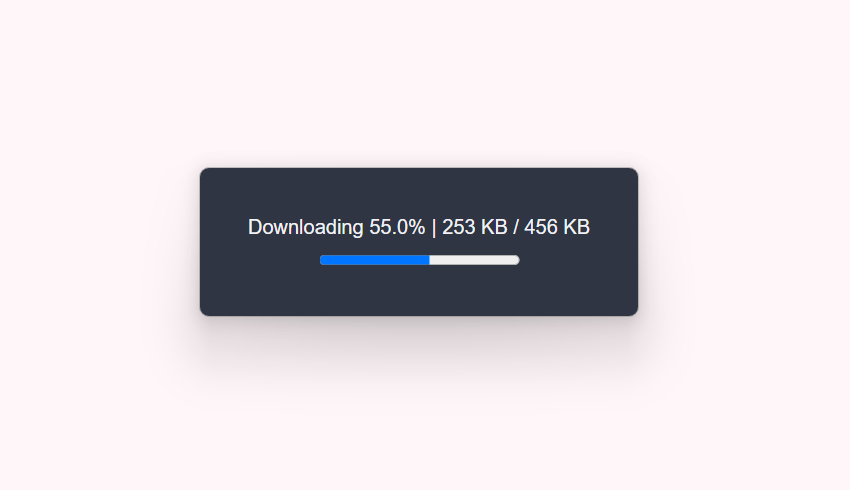Image resolution: width=850 pixels, height=490 pixels.
Task: Click the dark card area above status text
Action: point(419,192)
